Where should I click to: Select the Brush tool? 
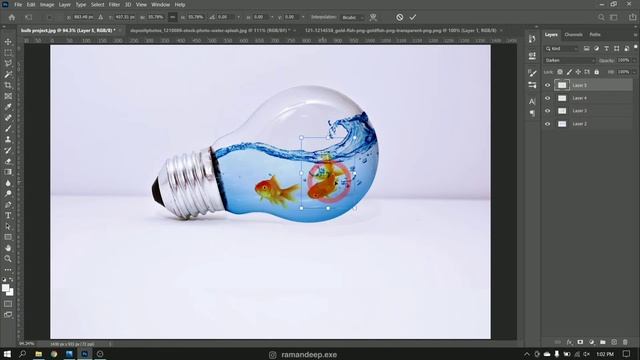pyautogui.click(x=8, y=129)
